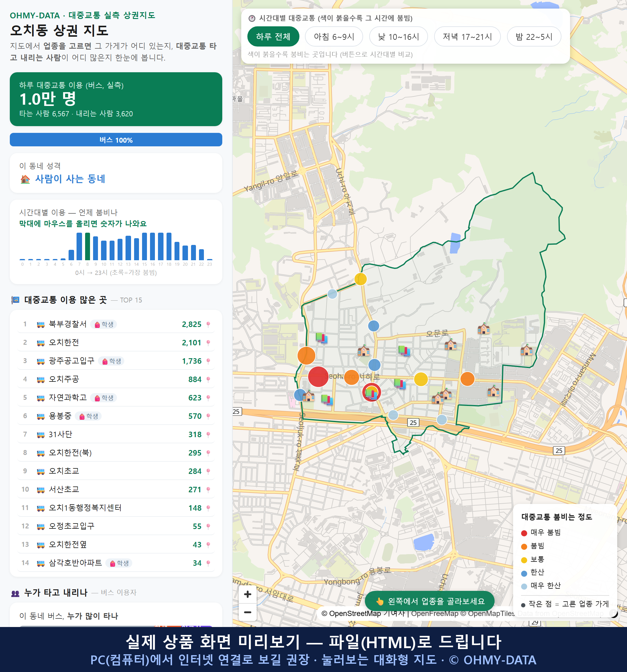627x672 pixels.
Task: Click the blue 한산 legend swatch
Action: tap(524, 573)
